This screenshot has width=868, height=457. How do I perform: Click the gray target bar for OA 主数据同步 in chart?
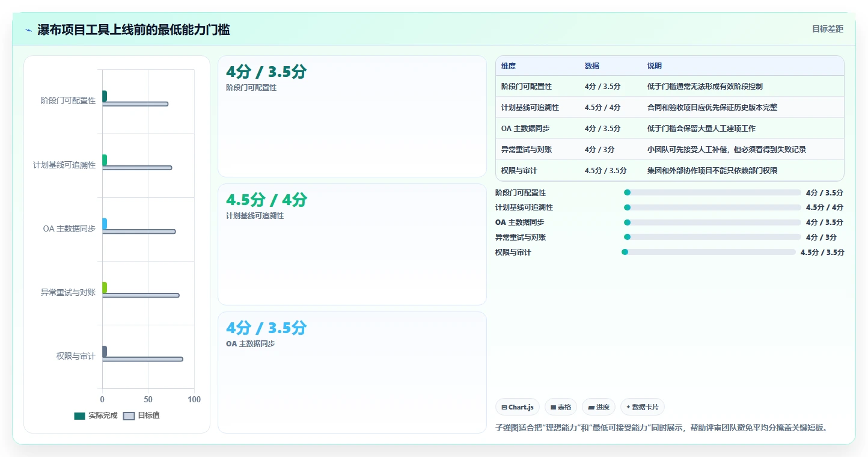pos(139,232)
